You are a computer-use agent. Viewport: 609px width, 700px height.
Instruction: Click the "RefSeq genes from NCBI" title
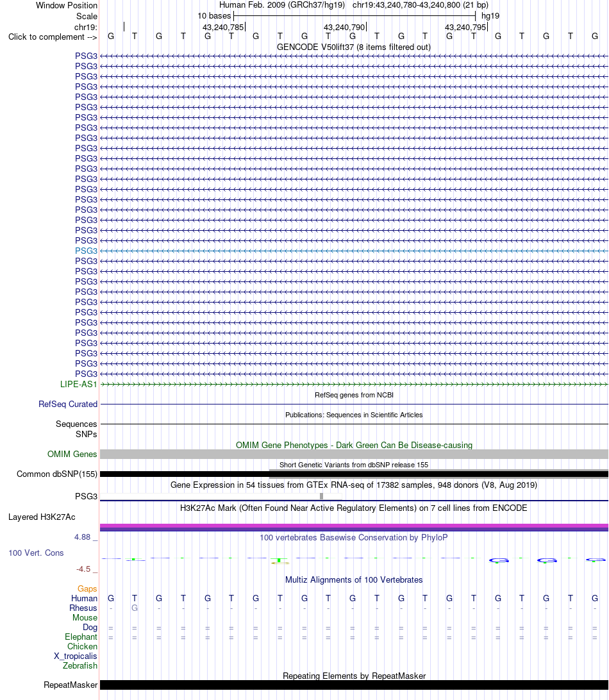[354, 395]
